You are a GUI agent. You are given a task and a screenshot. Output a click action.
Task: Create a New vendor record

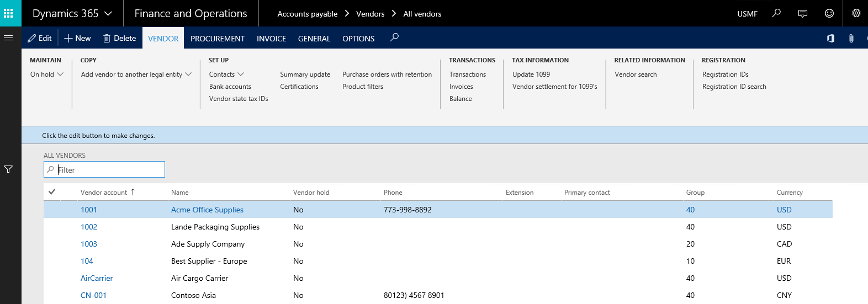[x=78, y=38]
